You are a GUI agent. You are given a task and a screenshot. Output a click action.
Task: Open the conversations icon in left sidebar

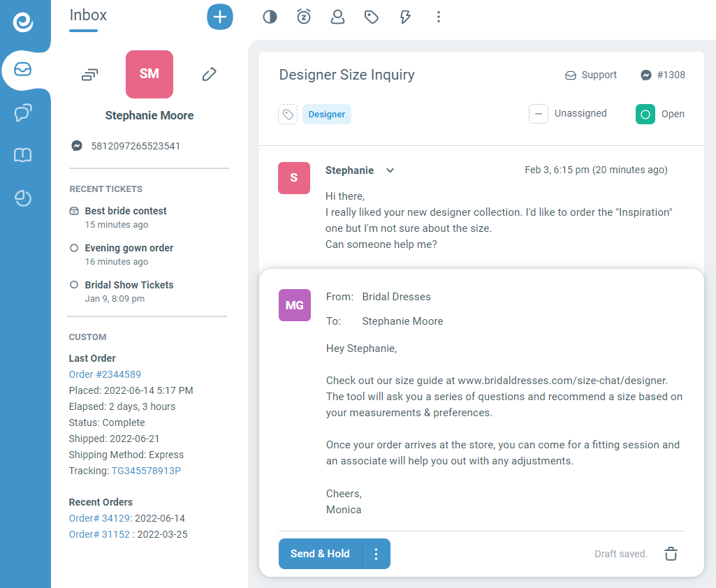tap(23, 112)
